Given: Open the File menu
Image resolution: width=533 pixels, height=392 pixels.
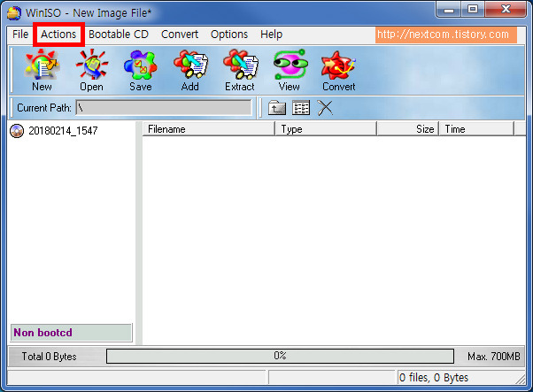Looking at the screenshot, I should [x=20, y=35].
